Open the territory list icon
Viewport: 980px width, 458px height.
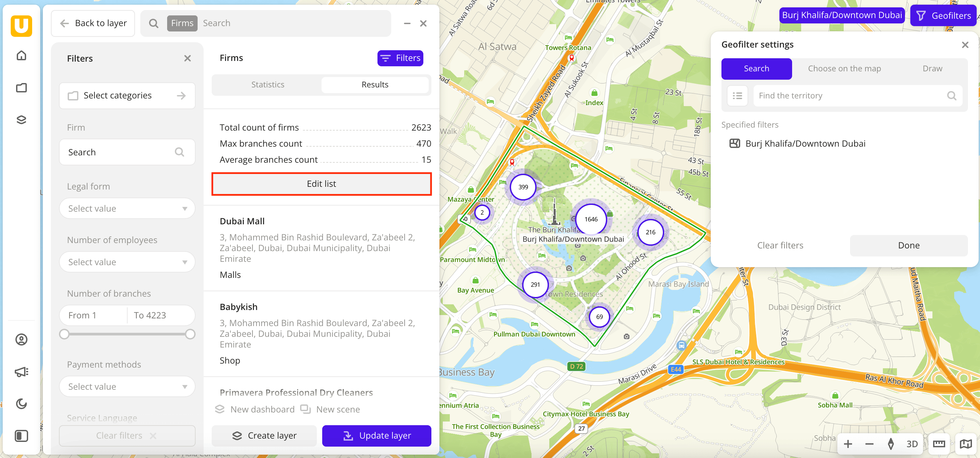[x=737, y=96]
